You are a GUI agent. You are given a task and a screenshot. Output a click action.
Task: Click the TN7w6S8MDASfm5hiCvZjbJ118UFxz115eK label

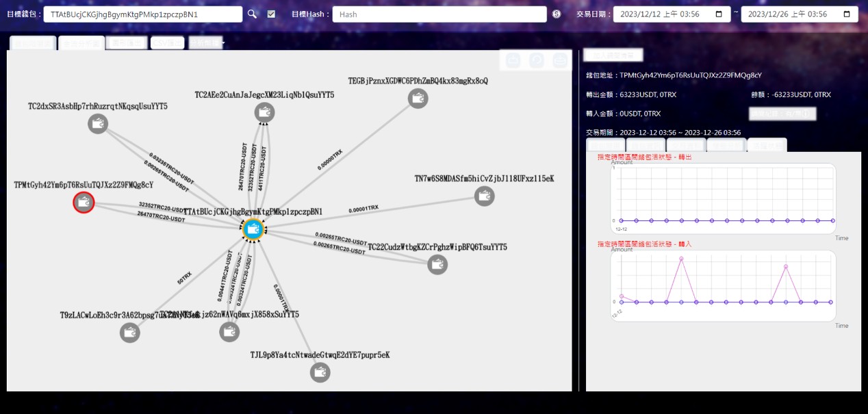click(484, 179)
